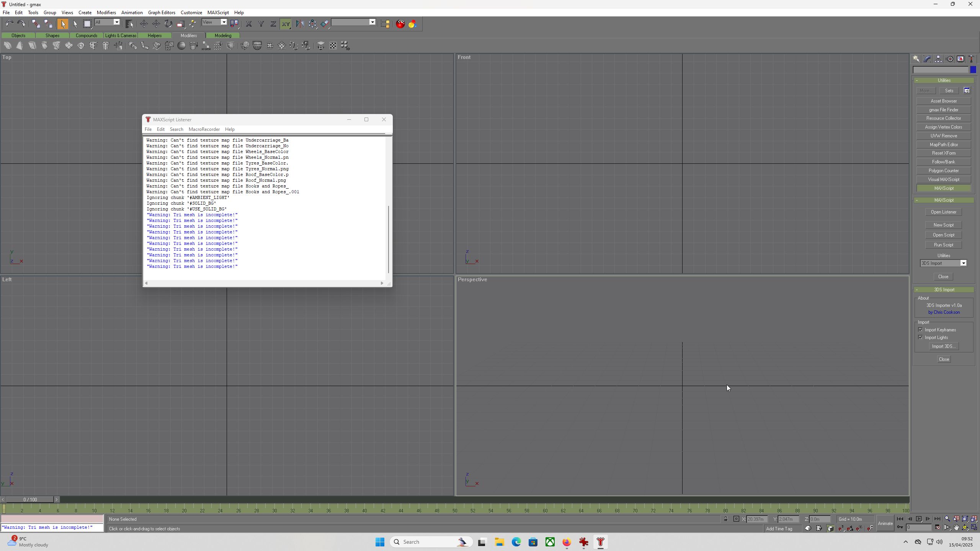Toggle Angle Snap magnet button
Viewport: 980px width, 551px height.
(850, 528)
